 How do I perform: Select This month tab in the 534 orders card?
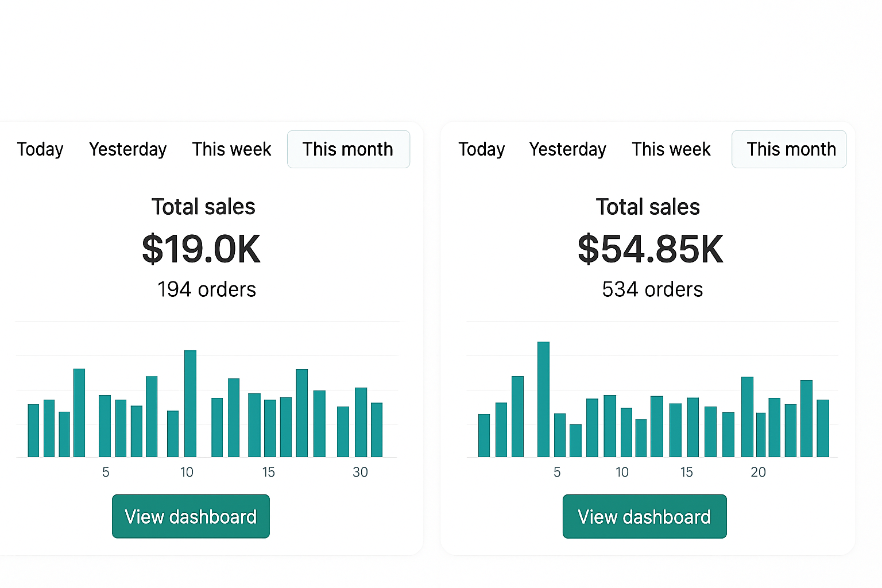pos(791,149)
